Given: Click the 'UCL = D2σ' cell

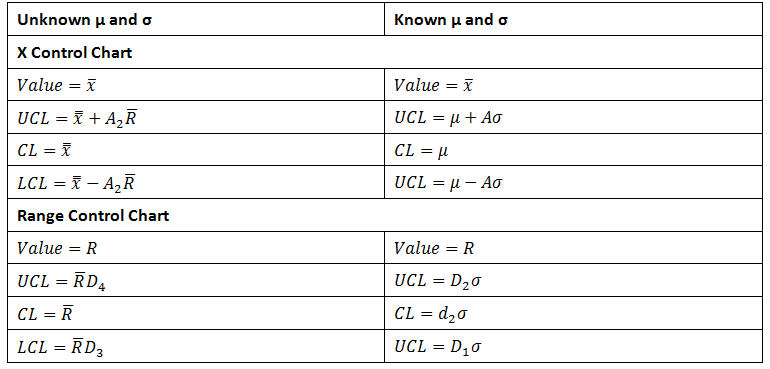Looking at the screenshot, I should click(x=573, y=280).
